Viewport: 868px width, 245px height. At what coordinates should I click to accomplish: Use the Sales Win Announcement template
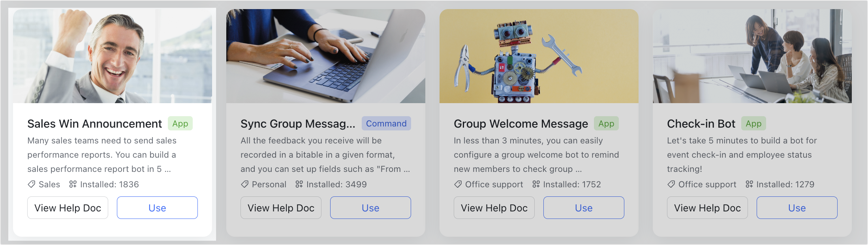(157, 208)
